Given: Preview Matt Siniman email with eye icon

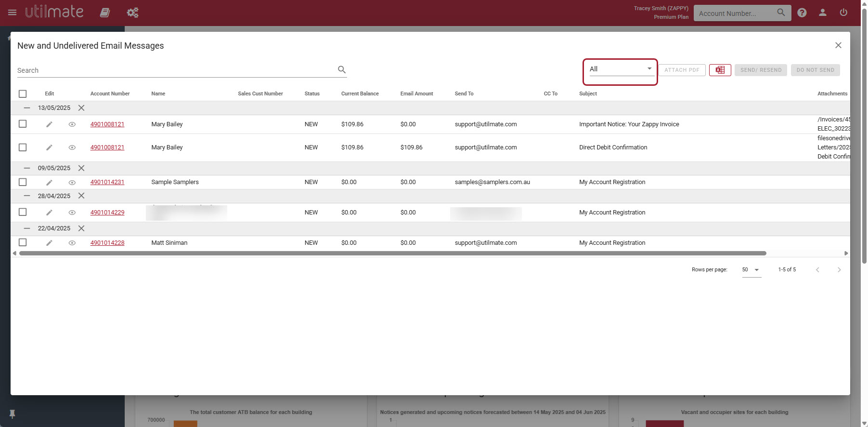Looking at the screenshot, I should pos(72,243).
